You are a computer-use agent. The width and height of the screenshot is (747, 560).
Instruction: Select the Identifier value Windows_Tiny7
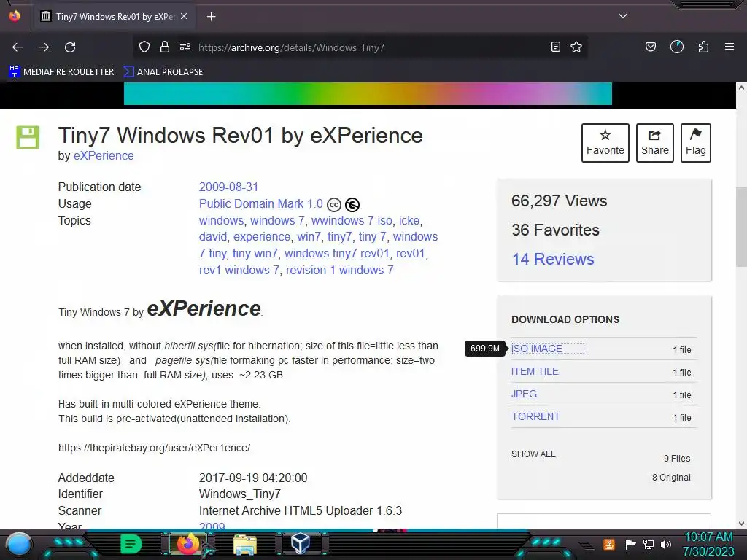tap(239, 494)
